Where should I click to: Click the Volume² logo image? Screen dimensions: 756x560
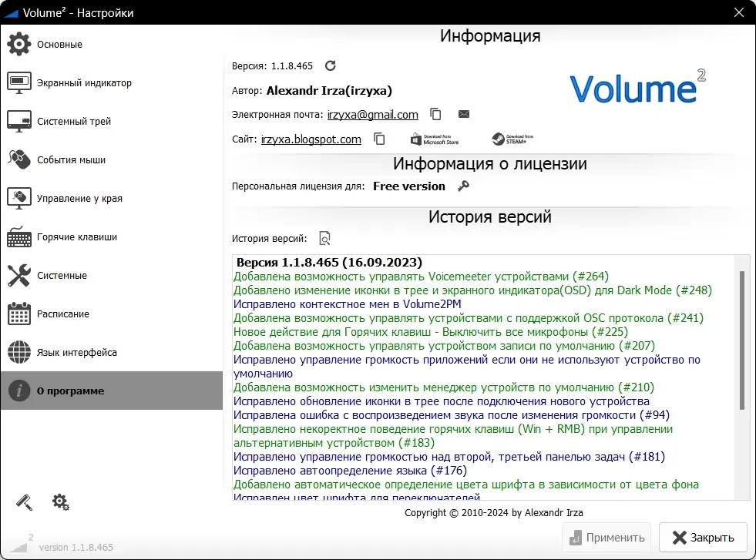(x=637, y=87)
